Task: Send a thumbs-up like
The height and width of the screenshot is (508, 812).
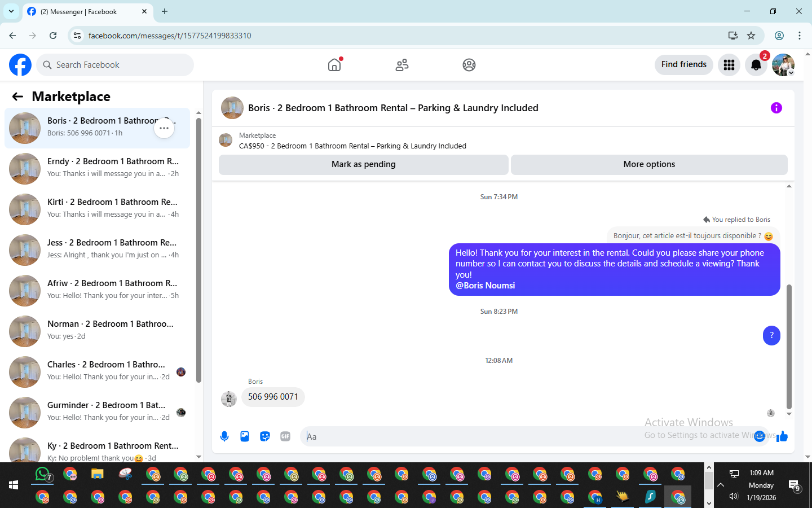Action: click(782, 436)
